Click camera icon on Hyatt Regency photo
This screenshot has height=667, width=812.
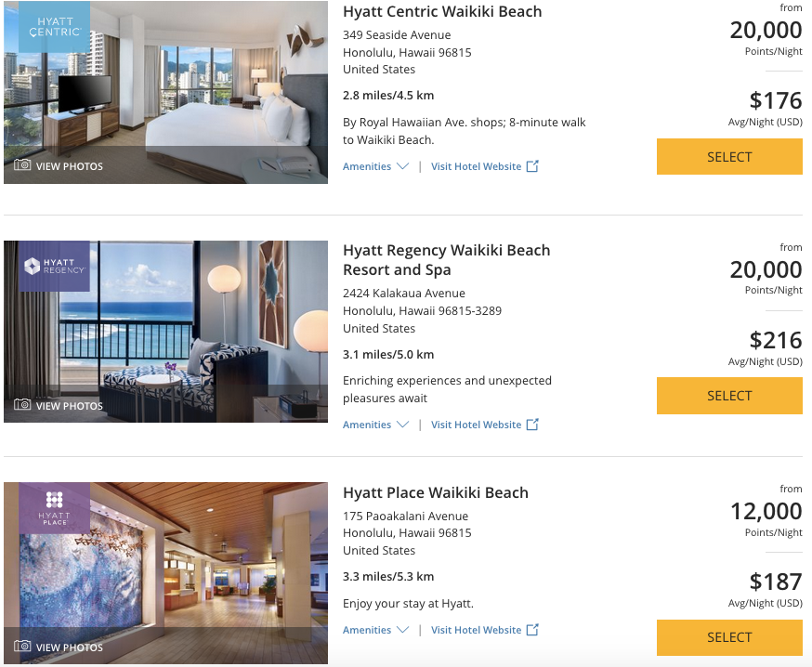pyautogui.click(x=22, y=405)
